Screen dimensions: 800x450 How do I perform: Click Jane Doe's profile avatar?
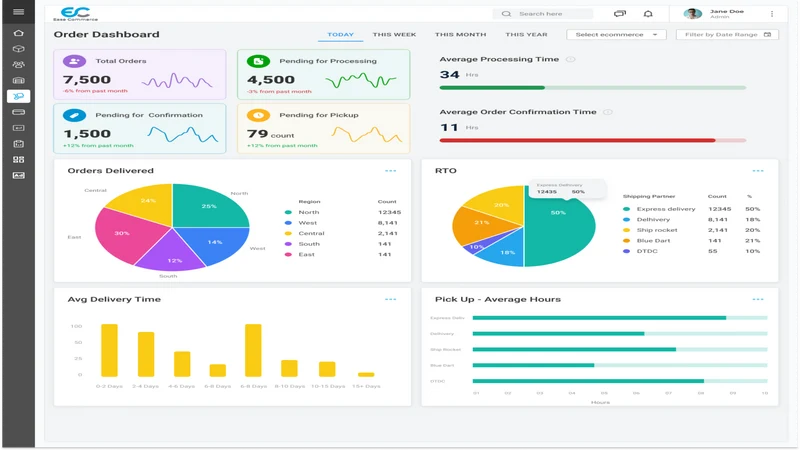click(x=692, y=14)
